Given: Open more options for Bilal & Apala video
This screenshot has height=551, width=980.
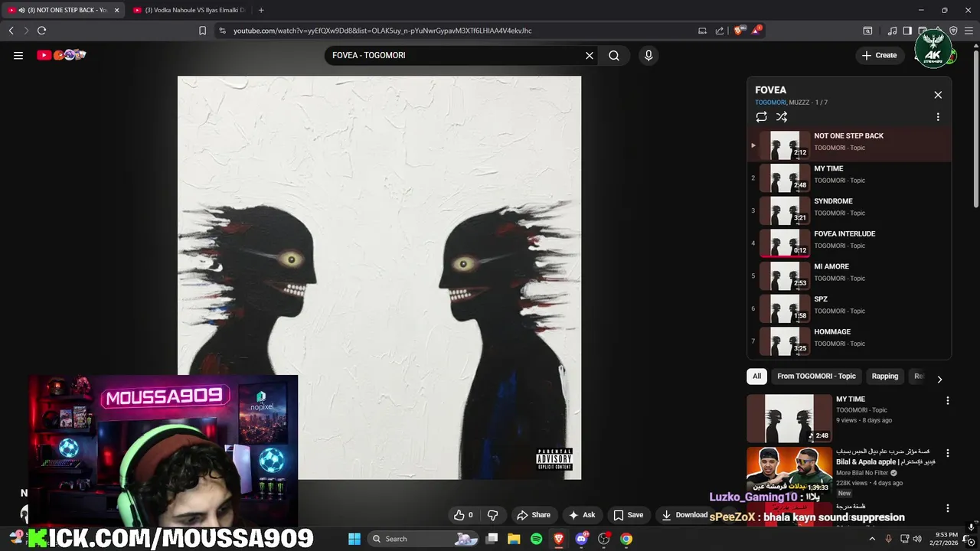Looking at the screenshot, I should pyautogui.click(x=947, y=454).
